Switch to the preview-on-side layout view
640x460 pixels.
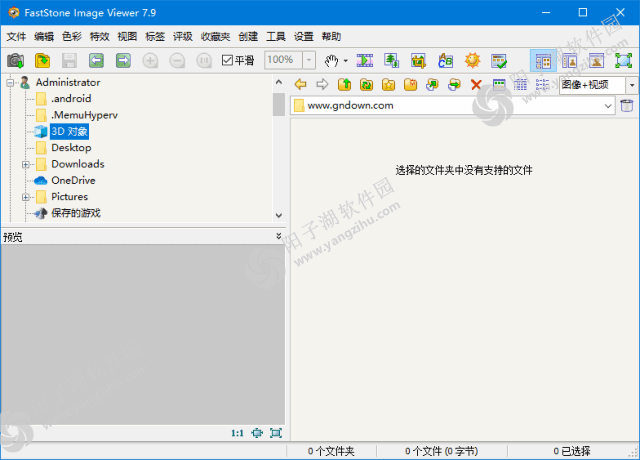pyautogui.click(x=569, y=61)
